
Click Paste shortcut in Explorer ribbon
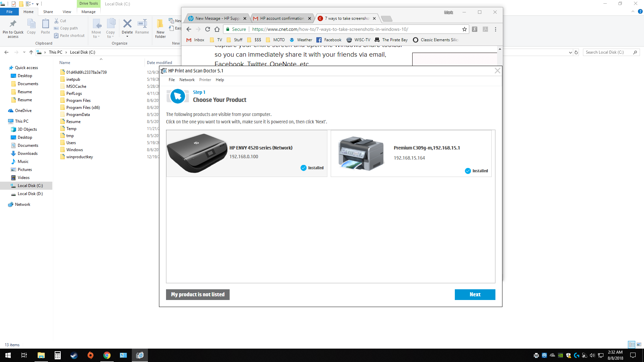click(x=69, y=36)
